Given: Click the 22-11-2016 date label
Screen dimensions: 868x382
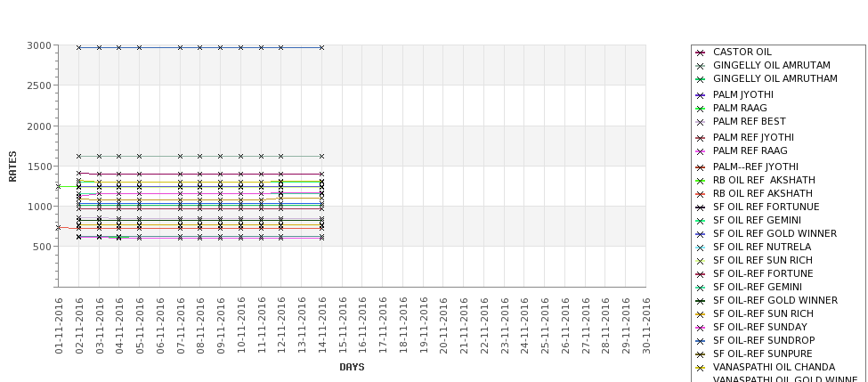Looking at the screenshot, I should point(484,326).
